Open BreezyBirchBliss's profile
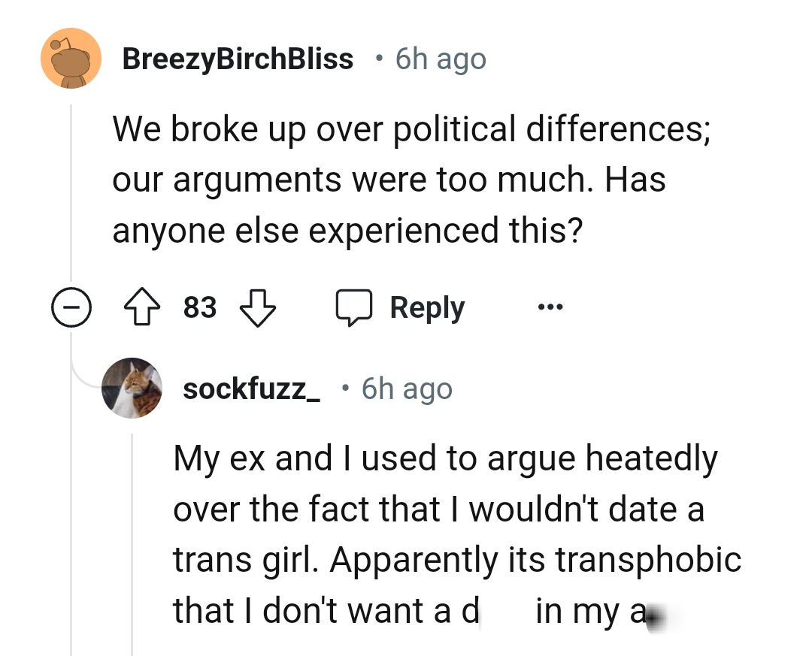Image resolution: width=812 pixels, height=656 pixels. pos(238,59)
